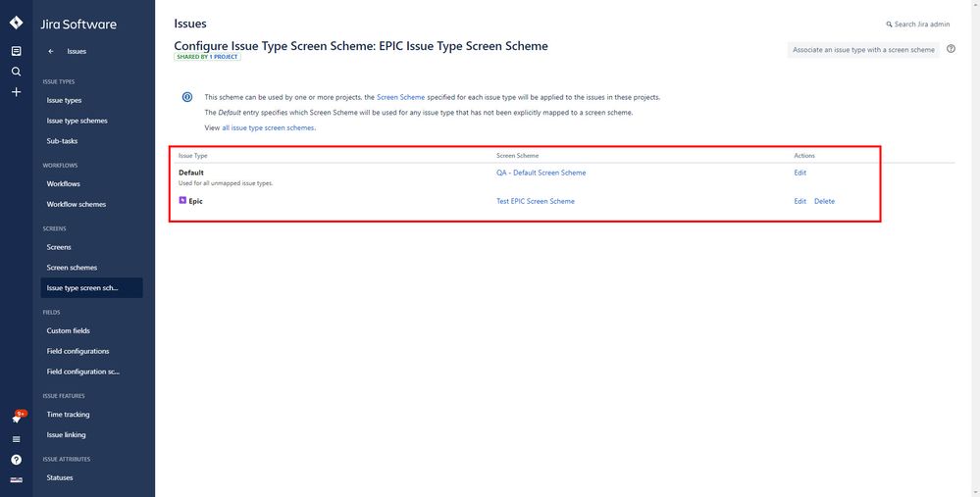Click the Actions column header
The width and height of the screenshot is (980, 497).
[x=804, y=156]
